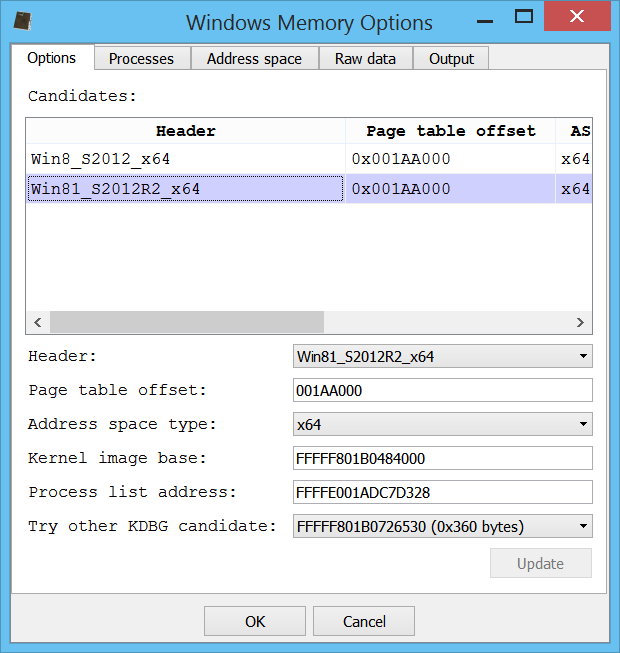Click the Update button
The height and width of the screenshot is (653, 620).
pos(540,563)
